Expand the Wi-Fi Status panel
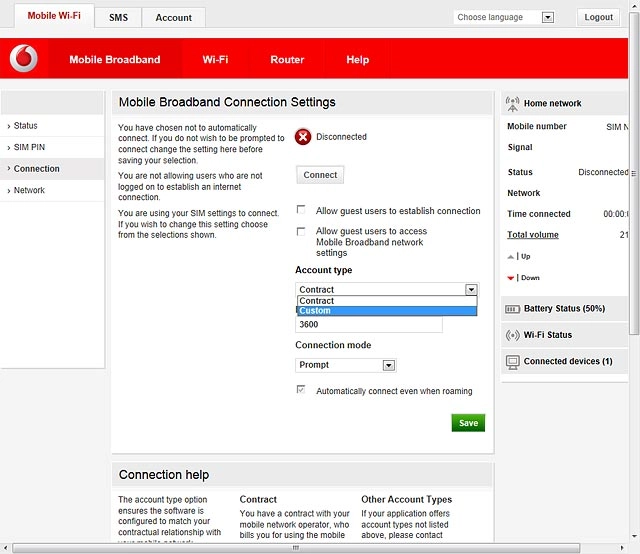The width and height of the screenshot is (640, 554). pyautogui.click(x=564, y=335)
